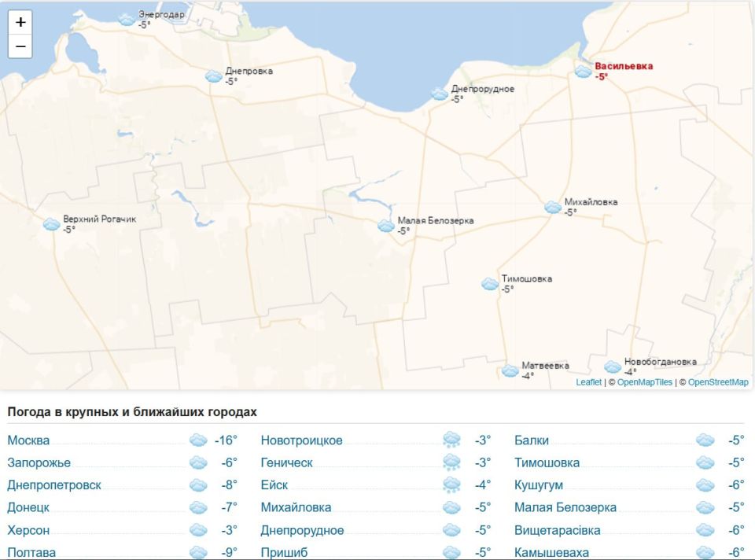
Task: Click the Тимошовка weather marker on map
Action: point(490,284)
